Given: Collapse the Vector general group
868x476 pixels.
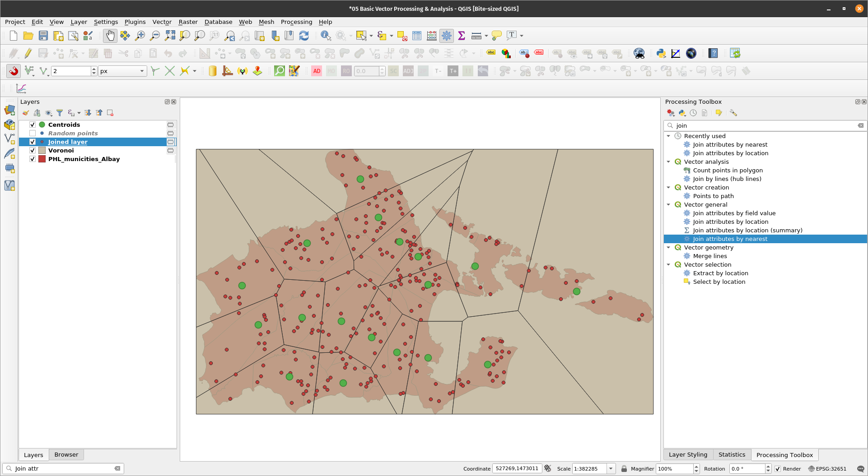Looking at the screenshot, I should click(668, 204).
